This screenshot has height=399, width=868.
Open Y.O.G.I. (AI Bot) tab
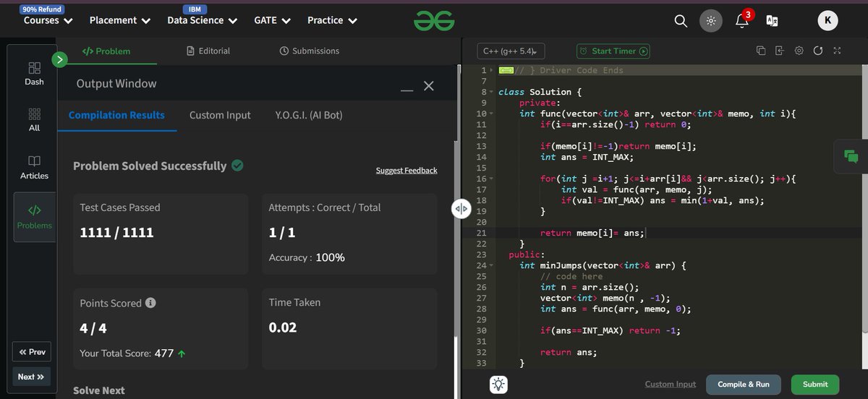(x=309, y=115)
